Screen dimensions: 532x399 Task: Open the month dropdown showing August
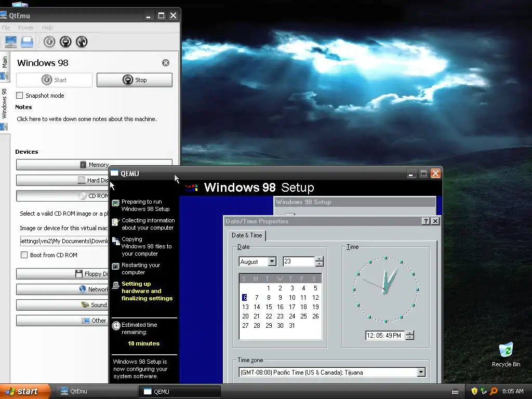272,262
